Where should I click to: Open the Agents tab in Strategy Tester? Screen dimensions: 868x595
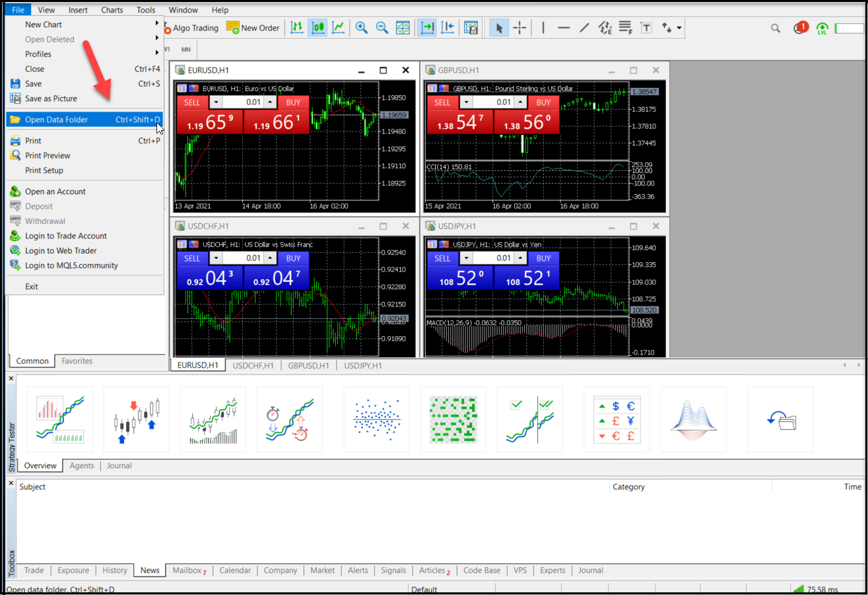tap(82, 466)
